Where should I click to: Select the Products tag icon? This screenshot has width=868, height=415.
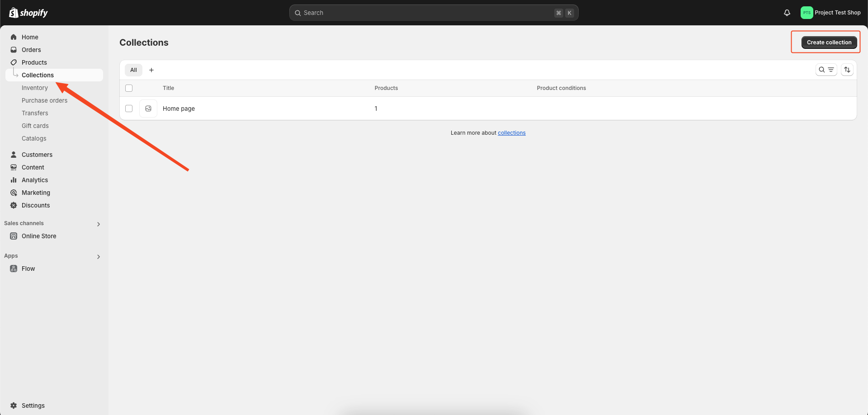(14, 62)
